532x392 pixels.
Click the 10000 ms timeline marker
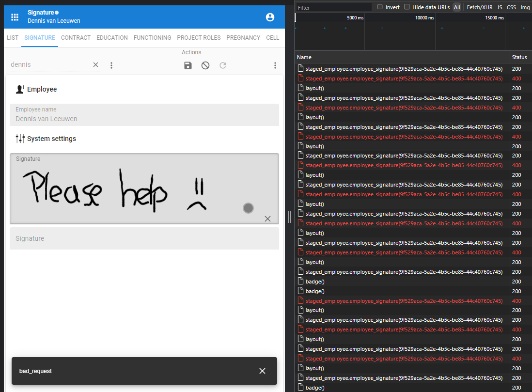(x=424, y=17)
